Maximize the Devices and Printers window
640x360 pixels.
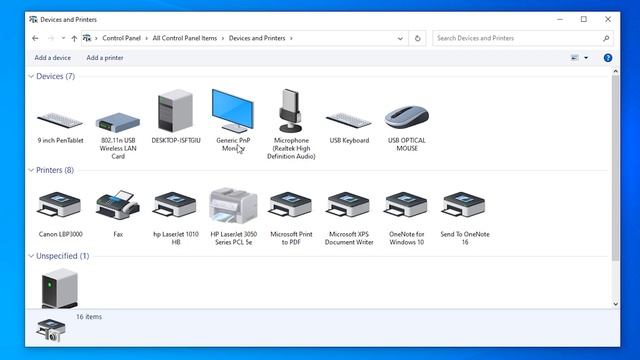[584, 19]
